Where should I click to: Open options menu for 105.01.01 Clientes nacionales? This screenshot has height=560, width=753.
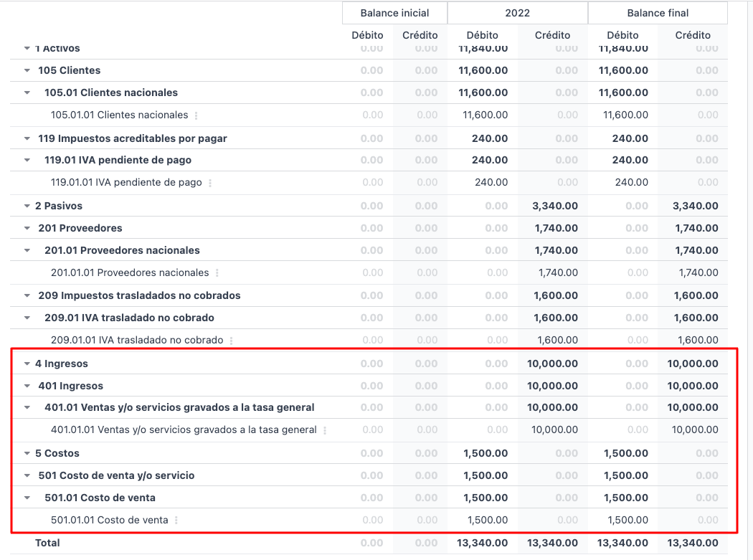[x=196, y=115]
